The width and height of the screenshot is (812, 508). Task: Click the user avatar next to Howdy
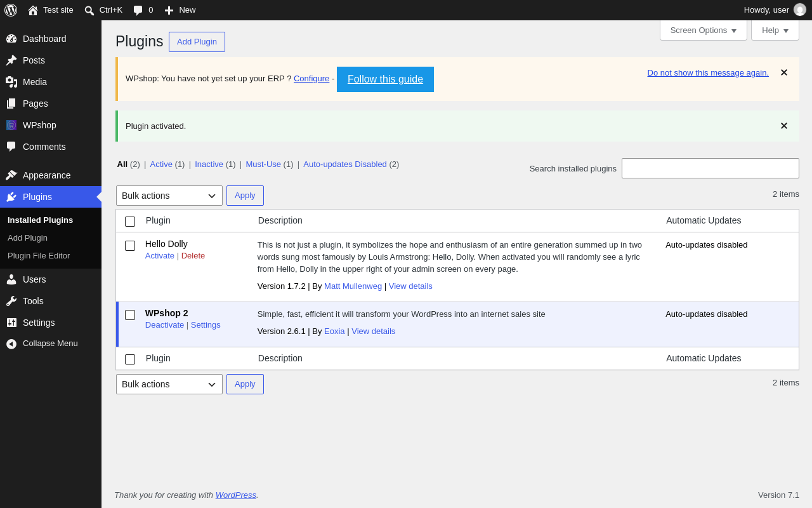pos(800,10)
